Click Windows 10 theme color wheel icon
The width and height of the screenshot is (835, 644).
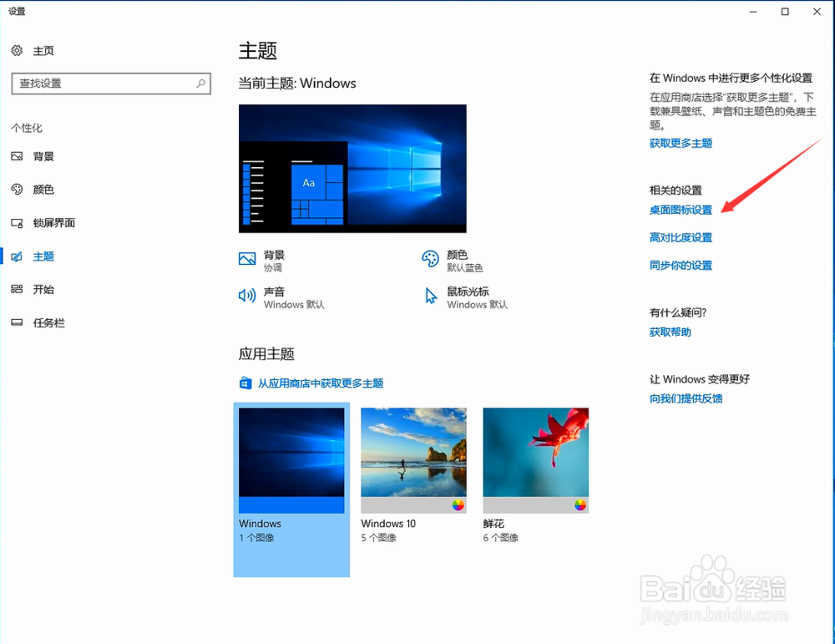[458, 505]
